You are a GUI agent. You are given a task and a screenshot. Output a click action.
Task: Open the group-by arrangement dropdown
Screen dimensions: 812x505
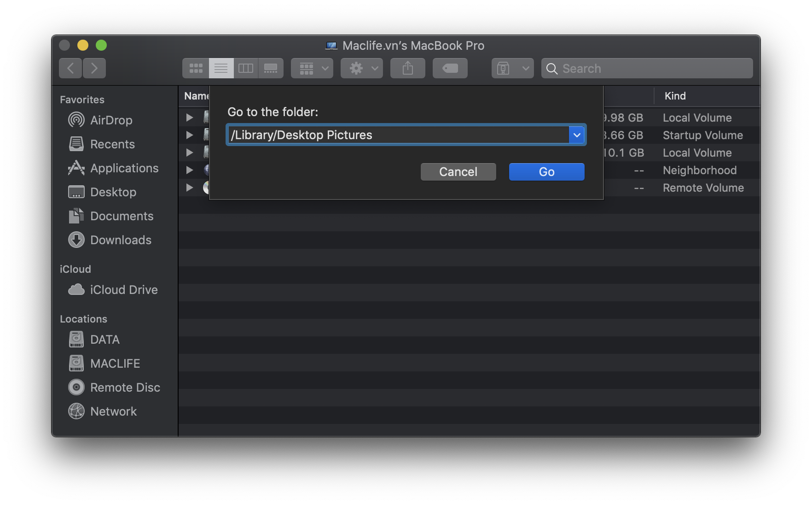(312, 68)
